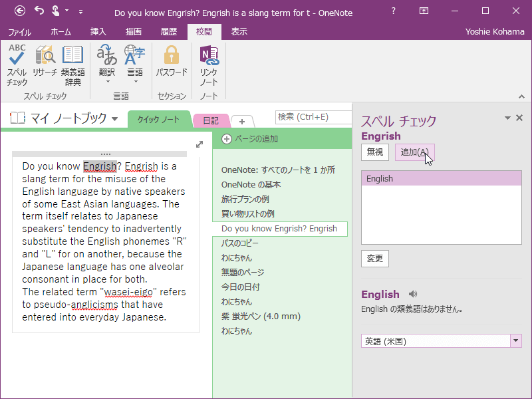Image resolution: width=532 pixels, height=399 pixels.
Task: Switch to the 履歴 tab
Action: 169,32
